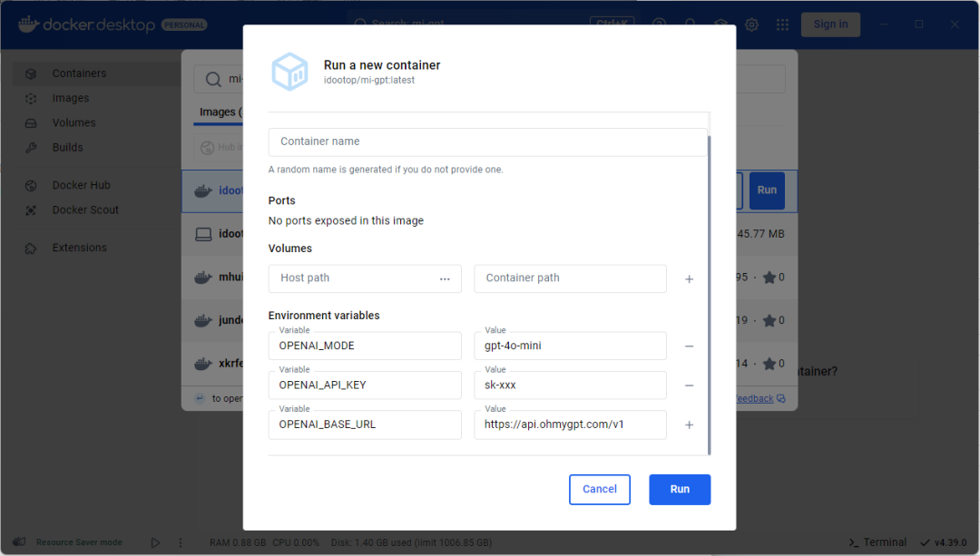
Task: Click the Host path field
Action: point(365,278)
